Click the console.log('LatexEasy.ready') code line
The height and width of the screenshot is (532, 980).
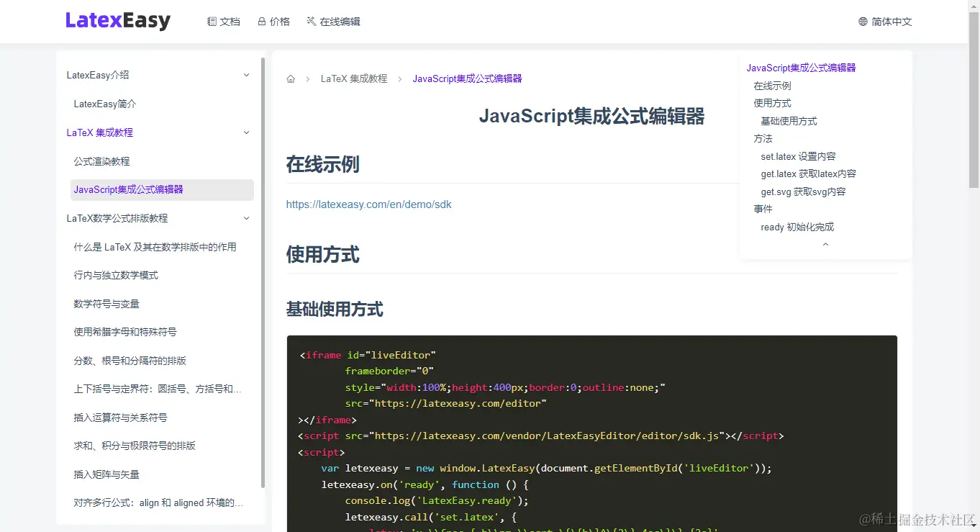(x=437, y=500)
